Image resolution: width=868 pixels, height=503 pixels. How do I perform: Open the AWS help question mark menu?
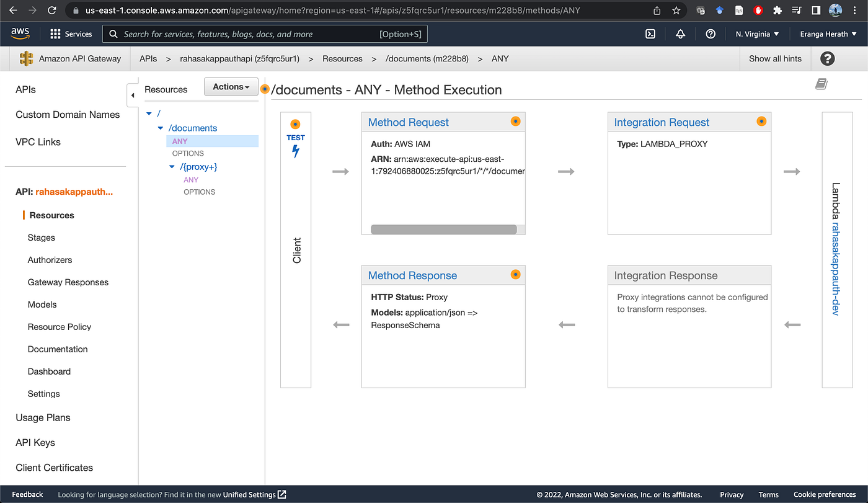pyautogui.click(x=711, y=34)
